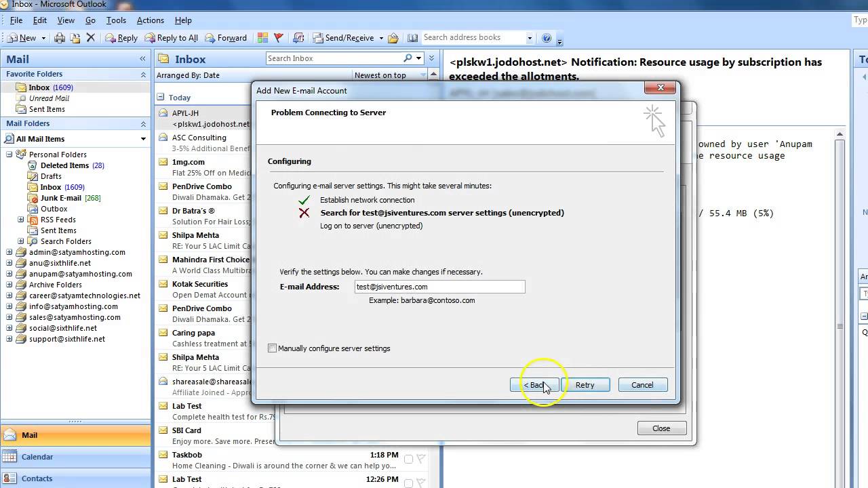Click the Search Inbox text field
The width and height of the screenshot is (868, 488).
point(334,58)
